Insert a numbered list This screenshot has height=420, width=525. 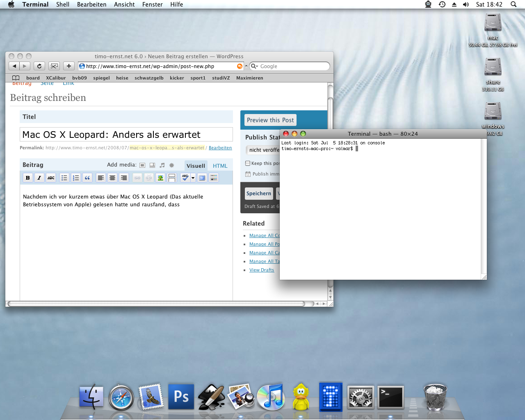point(76,178)
